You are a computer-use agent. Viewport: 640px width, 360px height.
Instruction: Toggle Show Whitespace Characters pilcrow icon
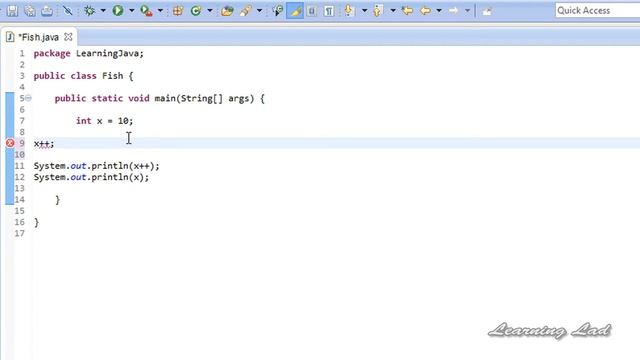click(x=329, y=11)
